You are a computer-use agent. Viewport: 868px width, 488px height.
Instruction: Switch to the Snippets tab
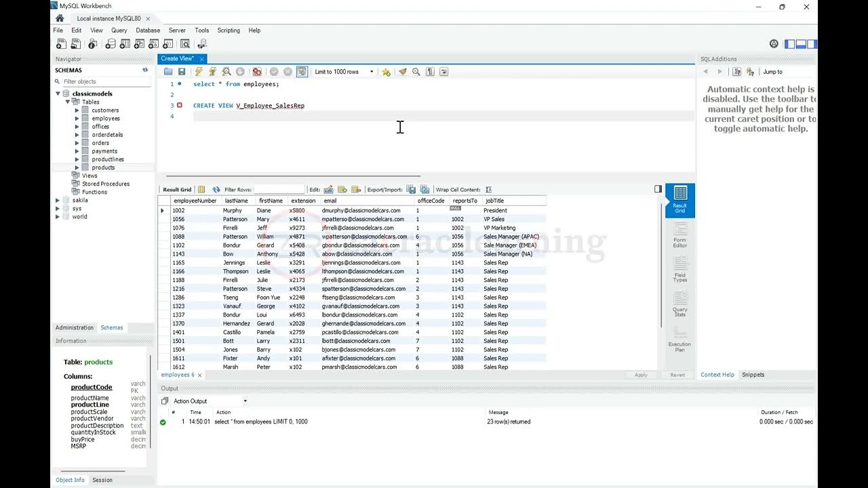click(x=753, y=375)
